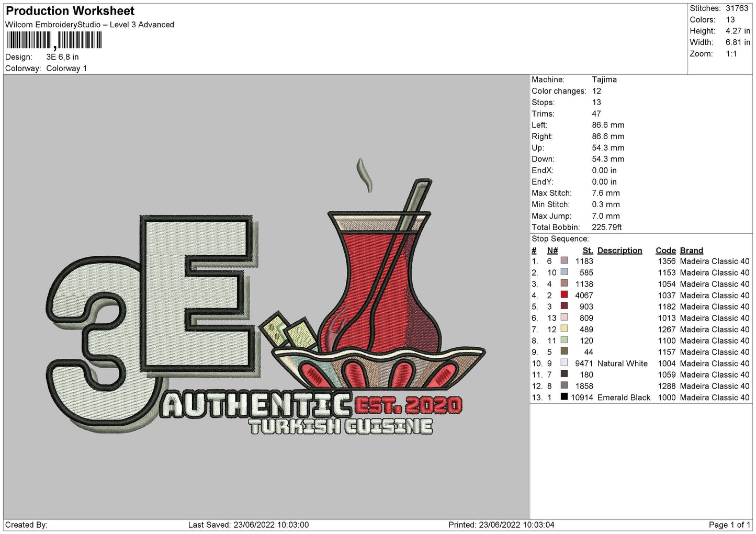Click the Stitches count 31763
Screen dimensions: 756x534
(x=737, y=8)
